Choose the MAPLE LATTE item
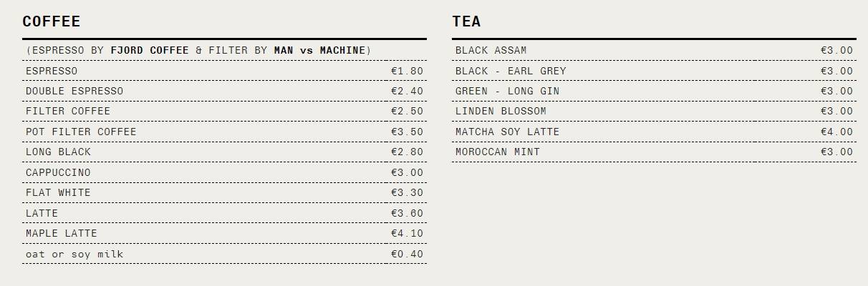Image resolution: width=868 pixels, height=286 pixels. point(224,234)
